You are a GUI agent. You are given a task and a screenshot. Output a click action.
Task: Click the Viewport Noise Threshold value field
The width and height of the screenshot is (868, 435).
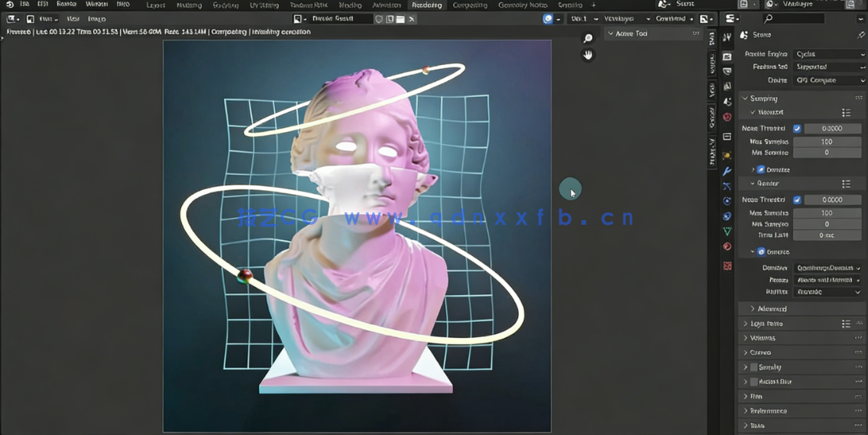tap(833, 128)
